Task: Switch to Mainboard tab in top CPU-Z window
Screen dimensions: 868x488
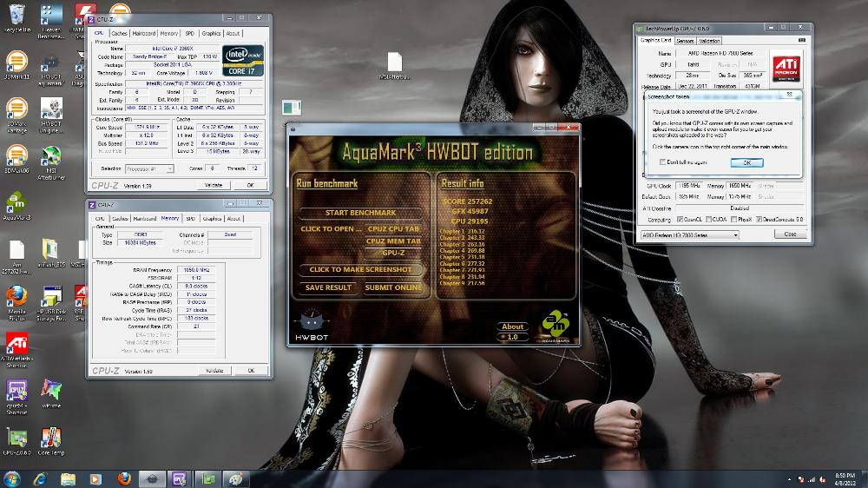Action: tap(144, 33)
